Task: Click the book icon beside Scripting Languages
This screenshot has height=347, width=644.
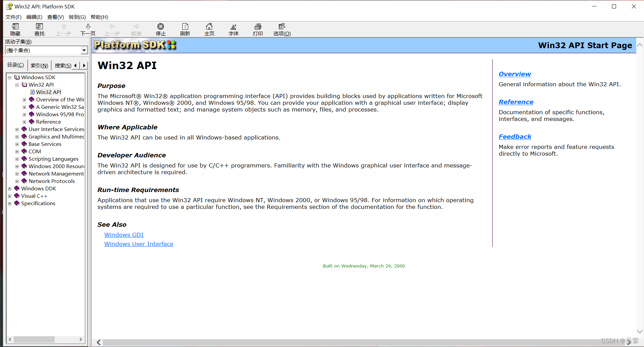Action: pyautogui.click(x=24, y=159)
